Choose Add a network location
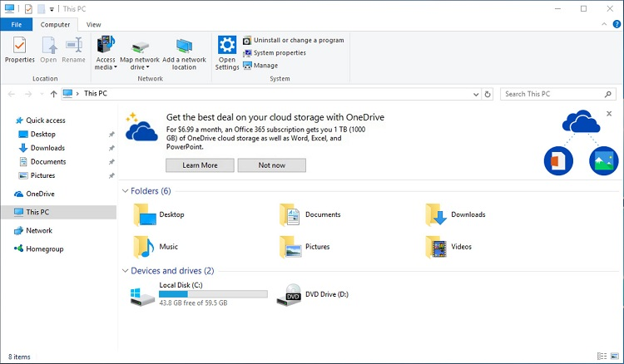Screen dimensions: 624x364 184,53
